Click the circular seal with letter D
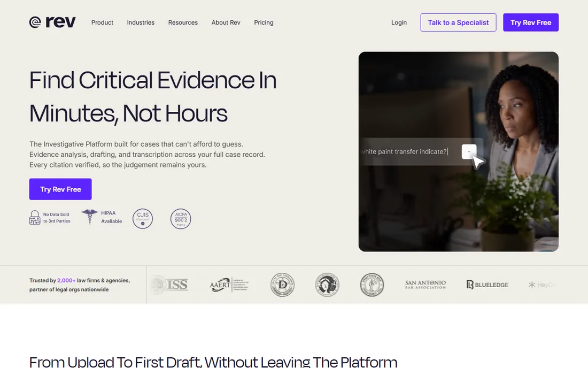This screenshot has width=588, height=368. tap(282, 285)
